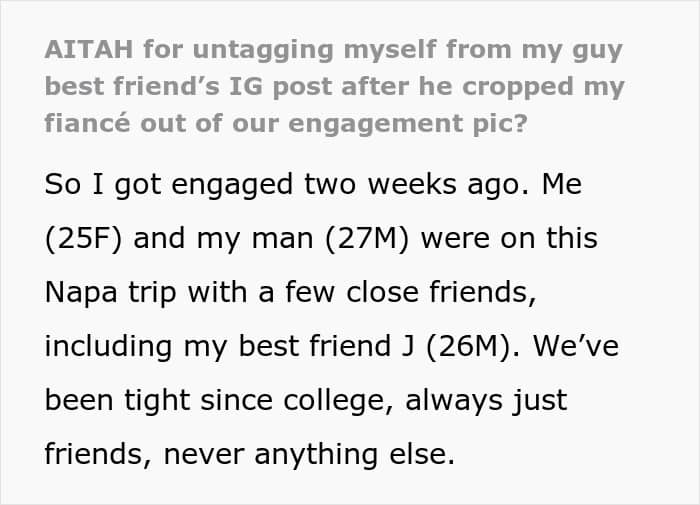Click the age tag '(27M)' in the paragraph
700x505 pixels.
367,238
